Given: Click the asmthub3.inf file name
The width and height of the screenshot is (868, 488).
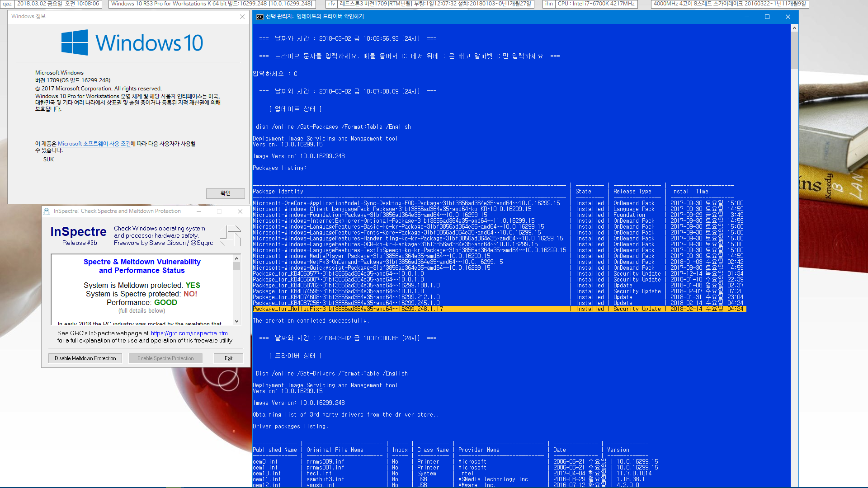Looking at the screenshot, I should (x=325, y=479).
